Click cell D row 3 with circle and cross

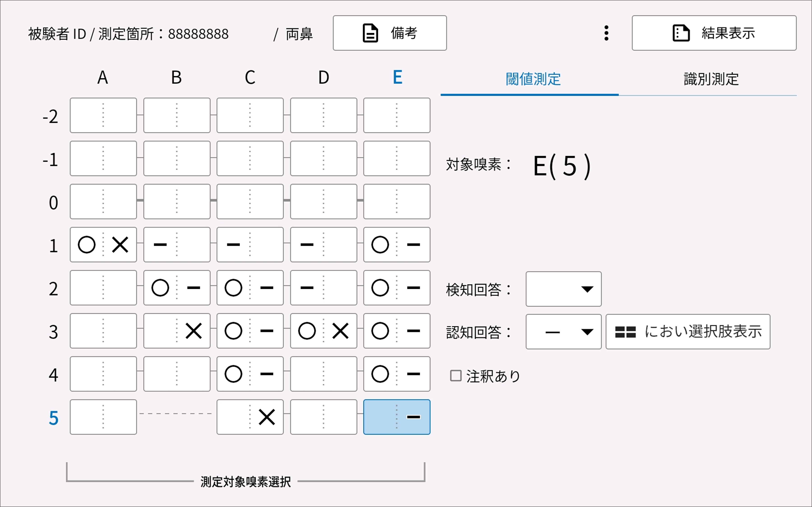[x=323, y=331]
